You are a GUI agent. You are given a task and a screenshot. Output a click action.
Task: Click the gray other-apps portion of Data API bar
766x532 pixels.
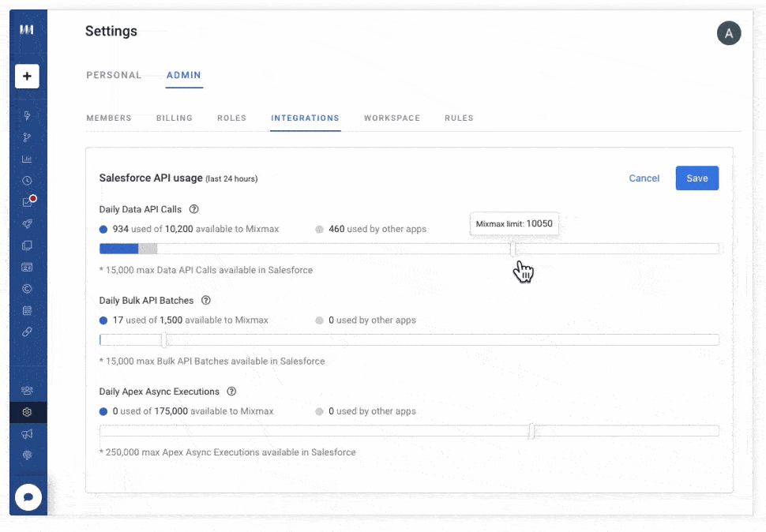(x=148, y=249)
